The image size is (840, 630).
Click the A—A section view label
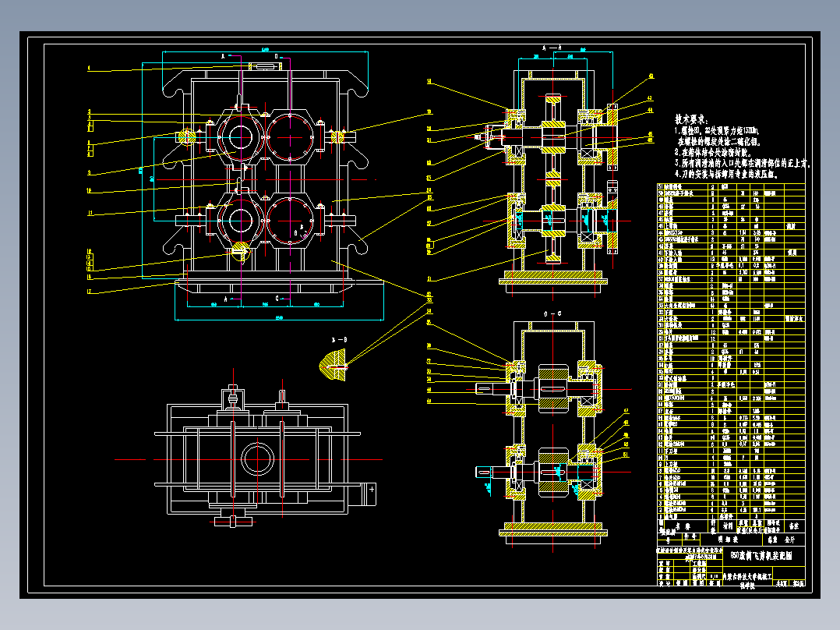[x=552, y=48]
